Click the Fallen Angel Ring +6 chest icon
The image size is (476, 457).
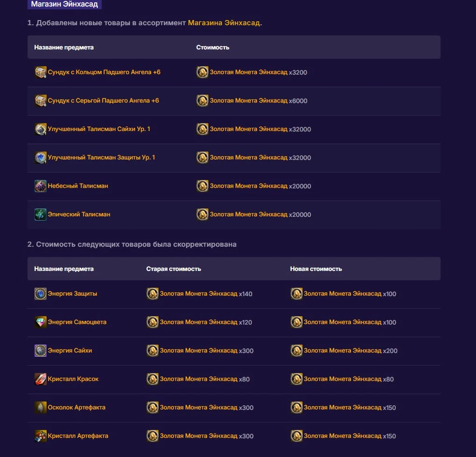pos(41,72)
